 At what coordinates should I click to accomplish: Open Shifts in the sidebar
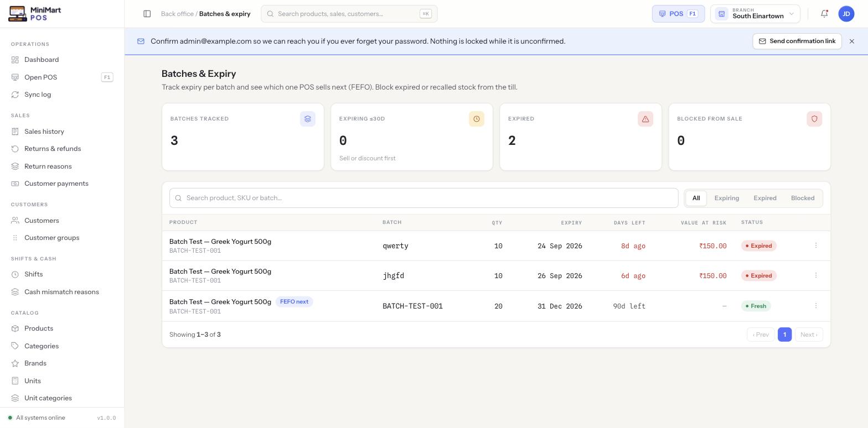[62, 274]
